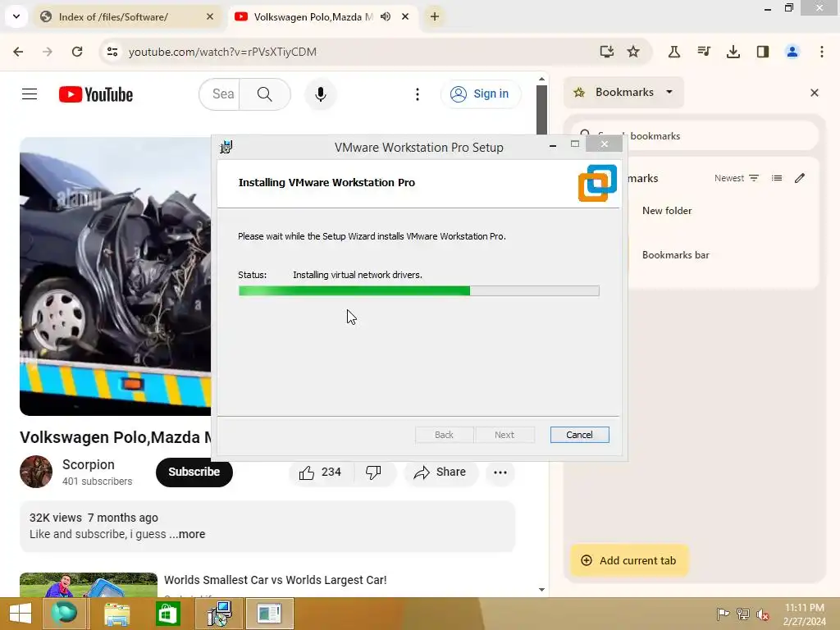Open Scorpion channel avatar

(x=36, y=472)
